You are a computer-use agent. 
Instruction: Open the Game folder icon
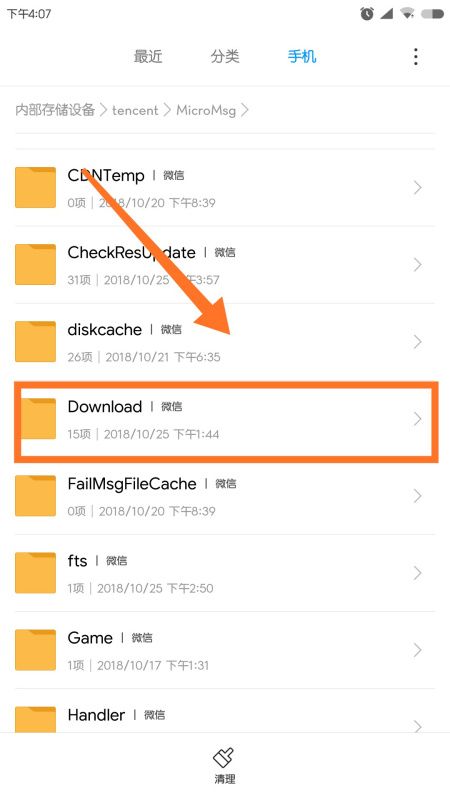(x=35, y=649)
